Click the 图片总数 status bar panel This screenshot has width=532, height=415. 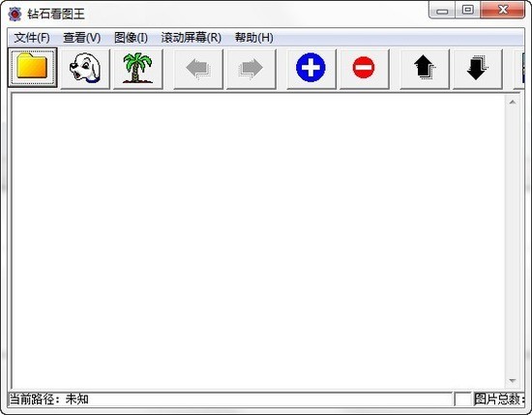[499, 400]
